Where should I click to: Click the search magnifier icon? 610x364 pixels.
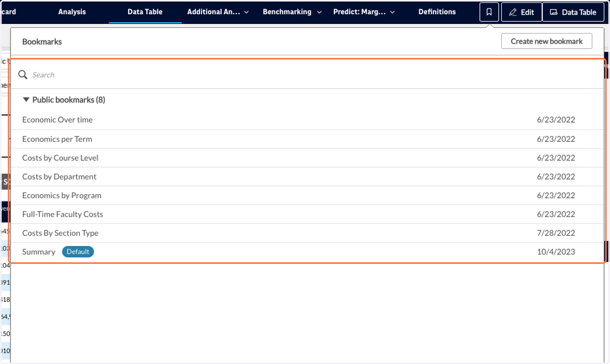click(x=23, y=75)
